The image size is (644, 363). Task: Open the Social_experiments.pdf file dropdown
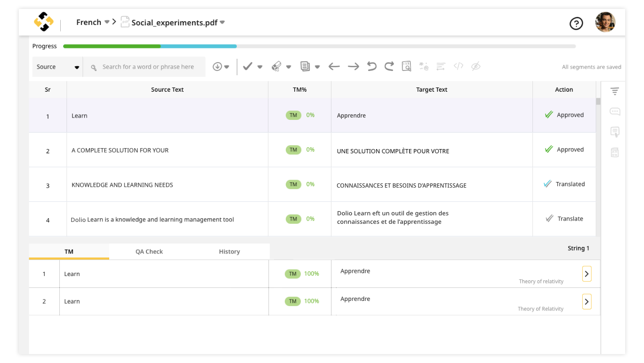click(x=178, y=22)
